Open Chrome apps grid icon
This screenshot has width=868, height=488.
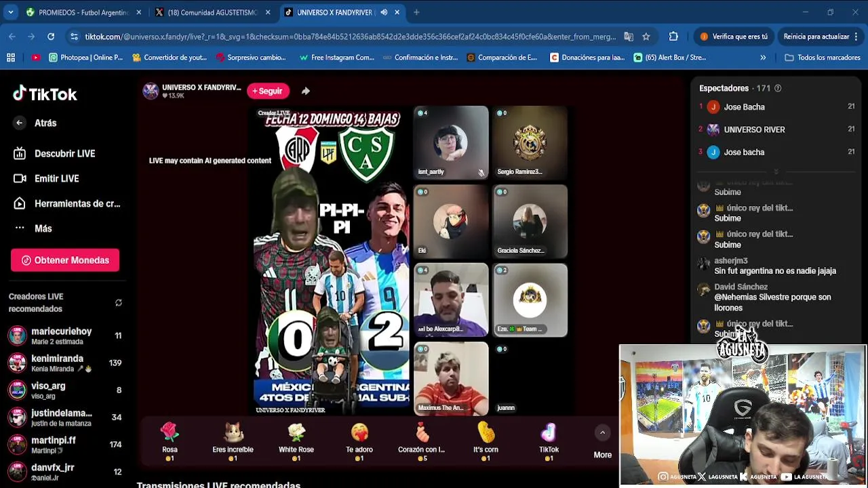click(11, 58)
